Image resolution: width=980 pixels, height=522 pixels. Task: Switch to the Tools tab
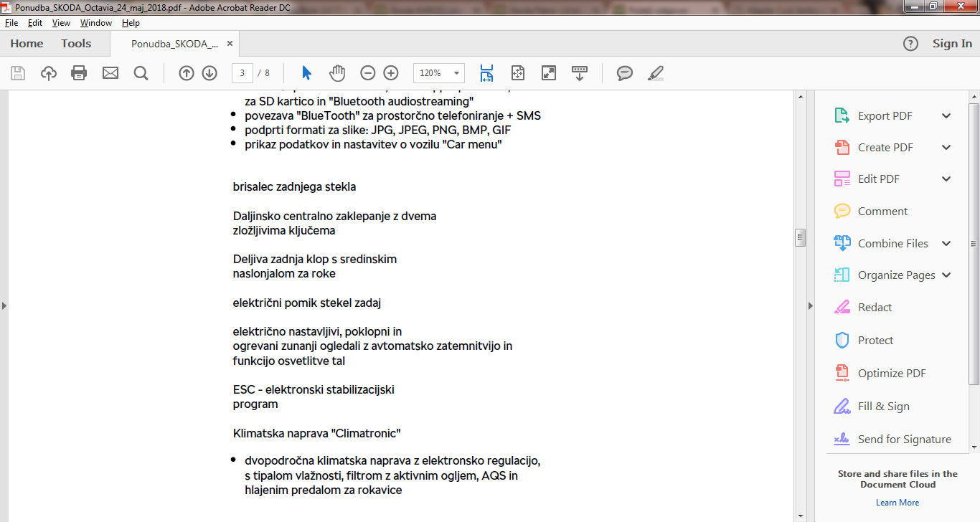click(76, 44)
